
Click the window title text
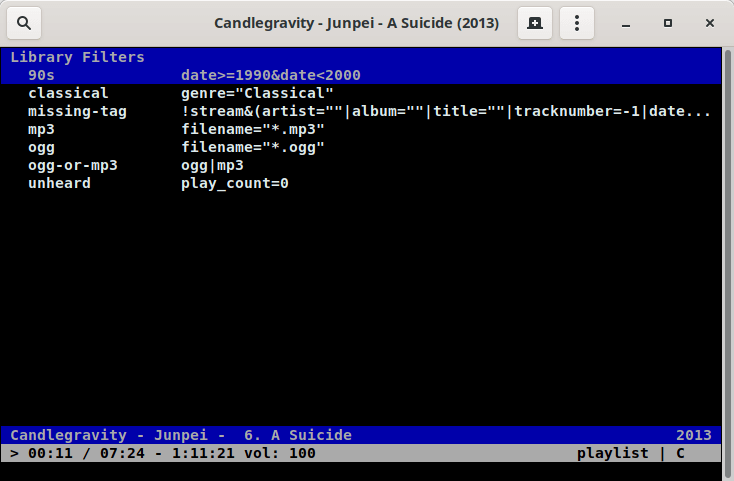pos(357,23)
